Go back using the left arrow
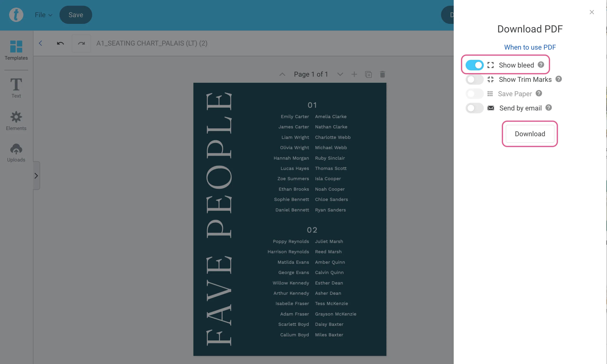607x364 pixels. 41,43
